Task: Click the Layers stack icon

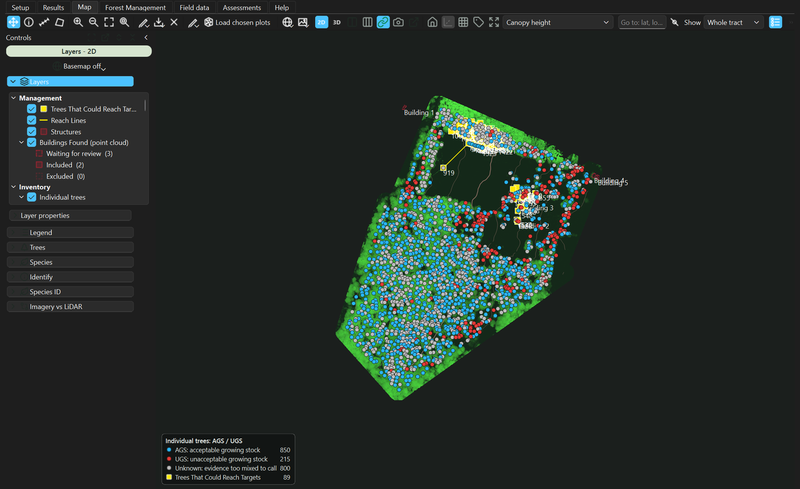Action: pyautogui.click(x=24, y=82)
